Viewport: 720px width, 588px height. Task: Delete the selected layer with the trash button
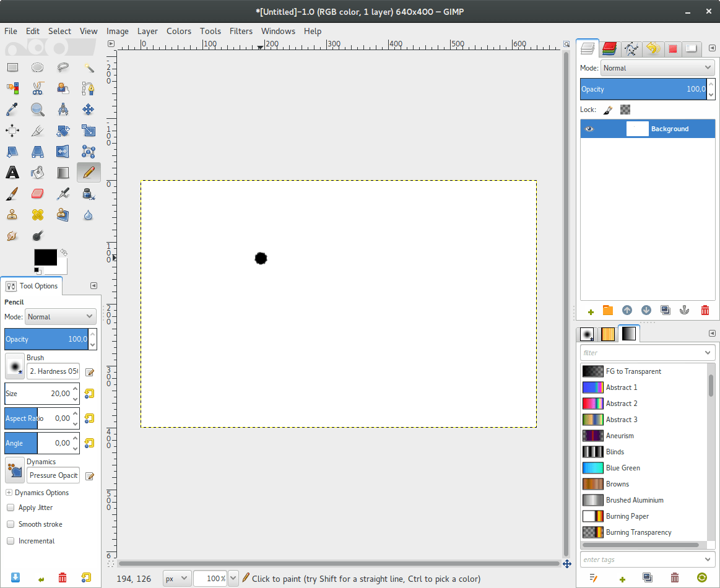pos(705,311)
